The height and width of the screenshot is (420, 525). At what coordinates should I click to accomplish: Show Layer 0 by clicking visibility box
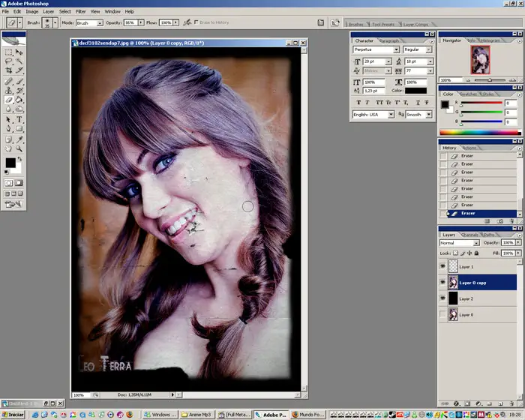coord(443,315)
